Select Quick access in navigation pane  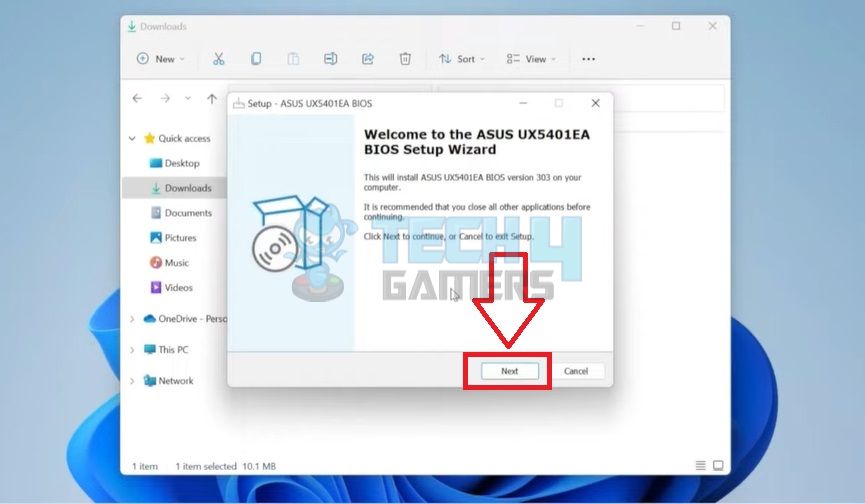[x=177, y=138]
